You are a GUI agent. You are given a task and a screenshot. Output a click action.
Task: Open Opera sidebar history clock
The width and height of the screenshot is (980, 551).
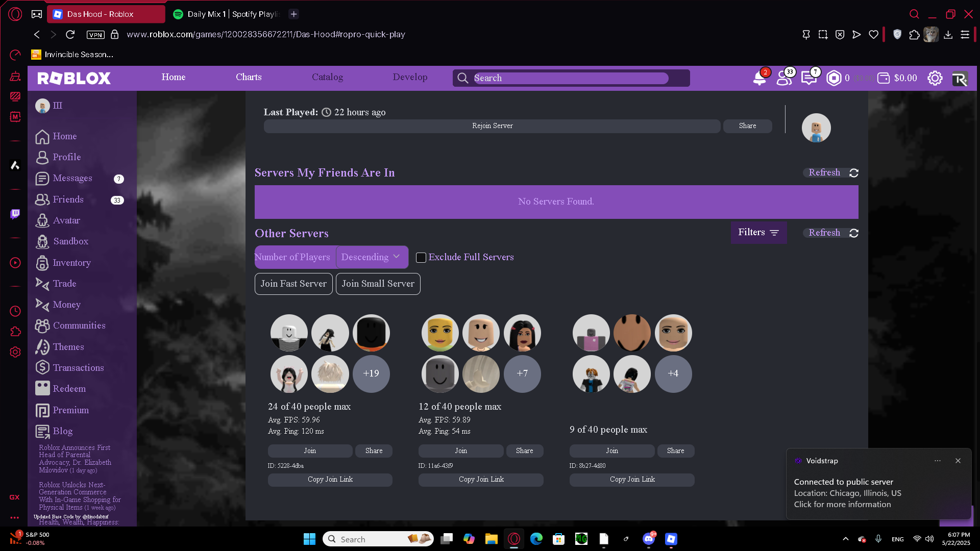(x=15, y=311)
